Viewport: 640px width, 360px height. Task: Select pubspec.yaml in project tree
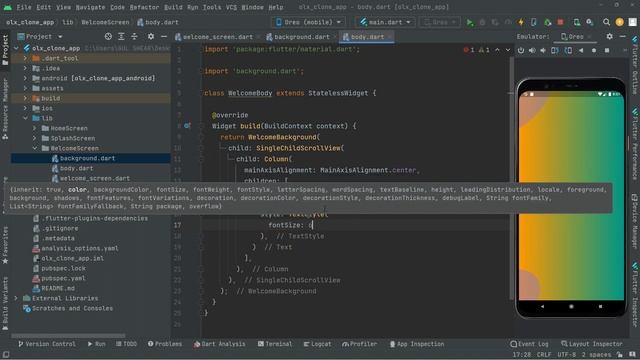63,278
